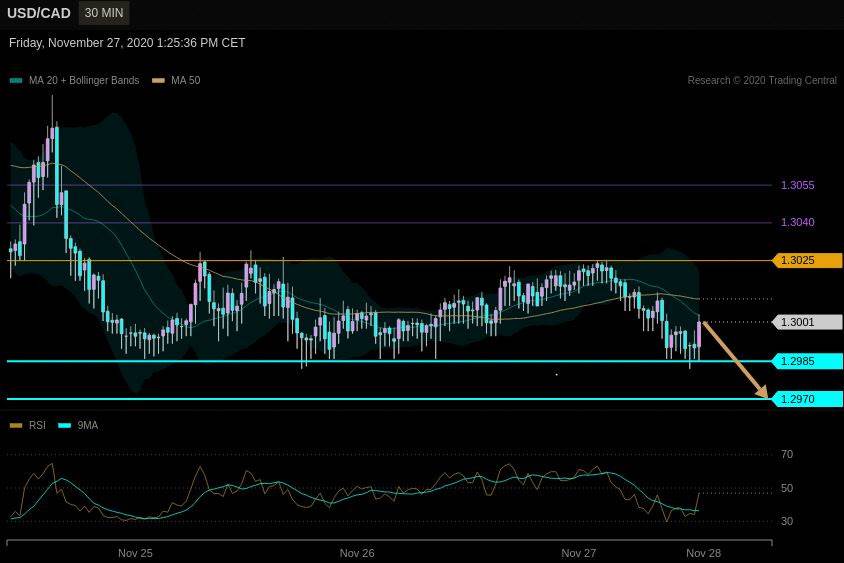The height and width of the screenshot is (563, 844).
Task: Click the cyan 1.2985 support price tag
Action: coord(807,361)
